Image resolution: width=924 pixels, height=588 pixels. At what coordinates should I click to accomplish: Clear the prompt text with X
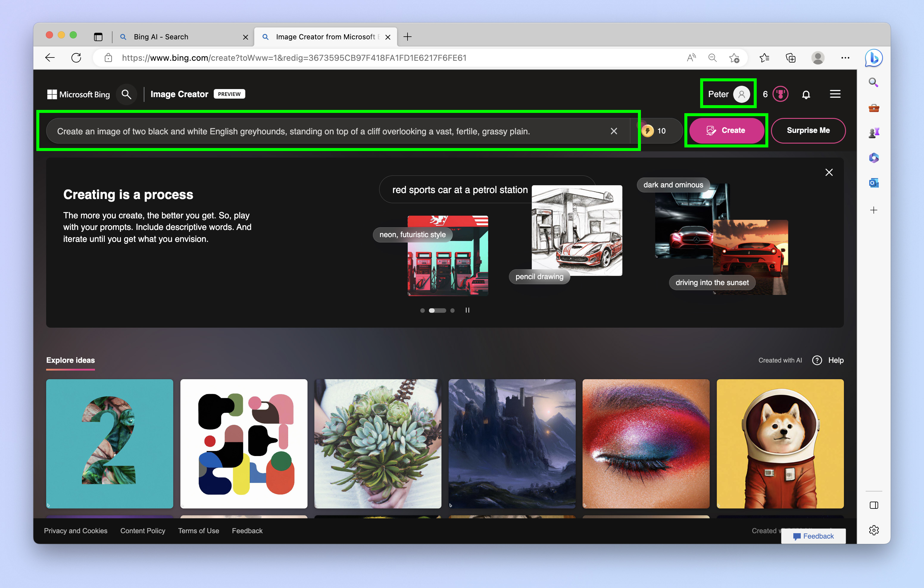[x=614, y=131]
